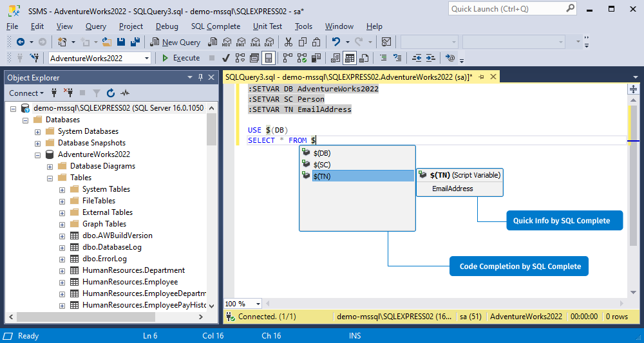Screen dimensions: 644x343
Task: Click the Save All icon
Action: point(135,42)
